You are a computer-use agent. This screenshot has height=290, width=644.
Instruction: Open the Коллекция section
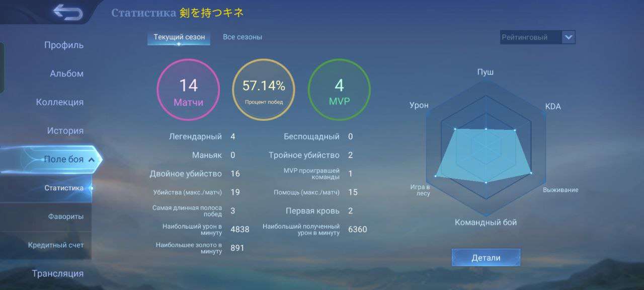(60, 102)
